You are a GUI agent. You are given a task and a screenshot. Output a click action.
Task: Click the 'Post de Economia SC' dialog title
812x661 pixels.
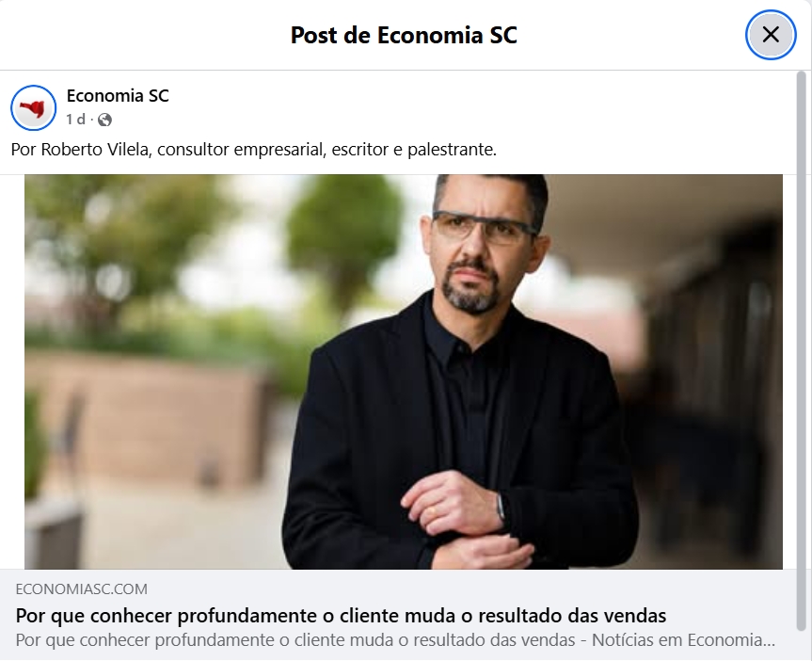(404, 35)
